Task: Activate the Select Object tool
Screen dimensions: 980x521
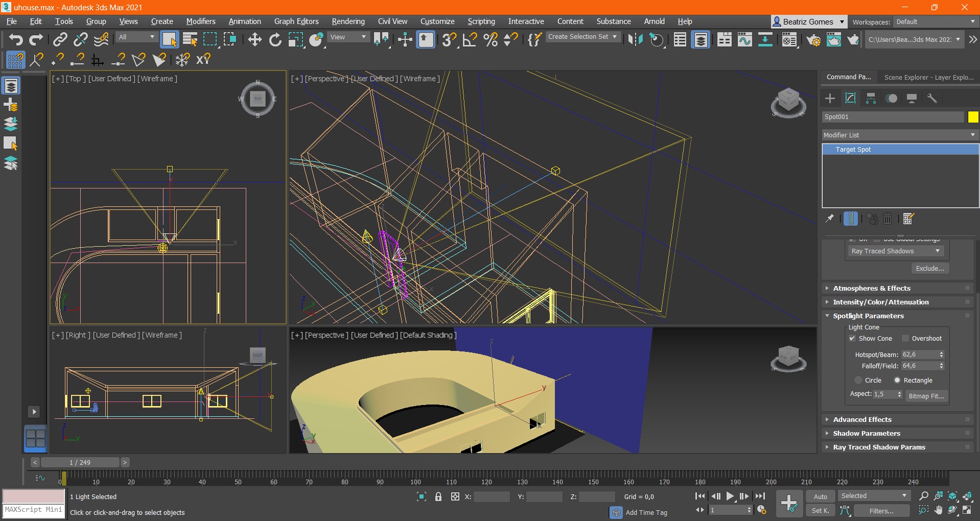Action: (169, 39)
